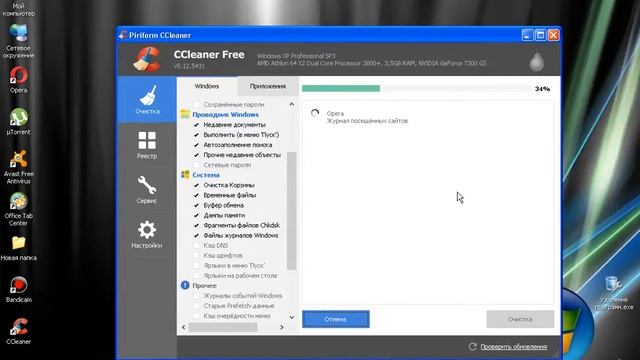Launch µTorrent from the desktop
Viewport: 640px width, 360px height.
[18, 122]
